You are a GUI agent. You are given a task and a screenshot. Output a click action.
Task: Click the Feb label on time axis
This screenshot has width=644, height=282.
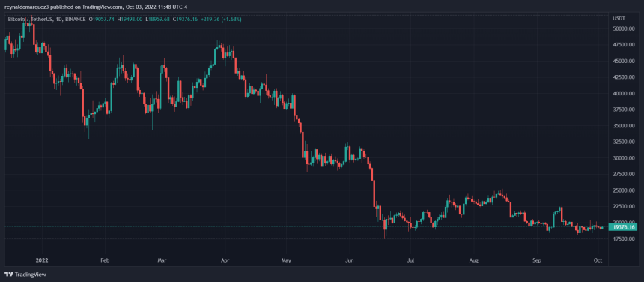[x=105, y=260]
